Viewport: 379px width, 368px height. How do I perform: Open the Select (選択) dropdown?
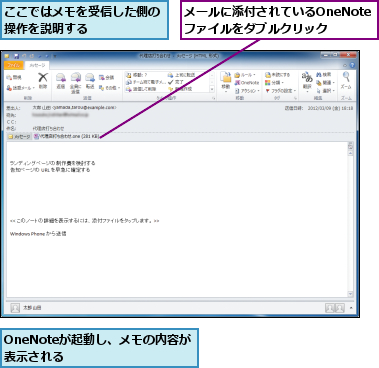pos(325,91)
